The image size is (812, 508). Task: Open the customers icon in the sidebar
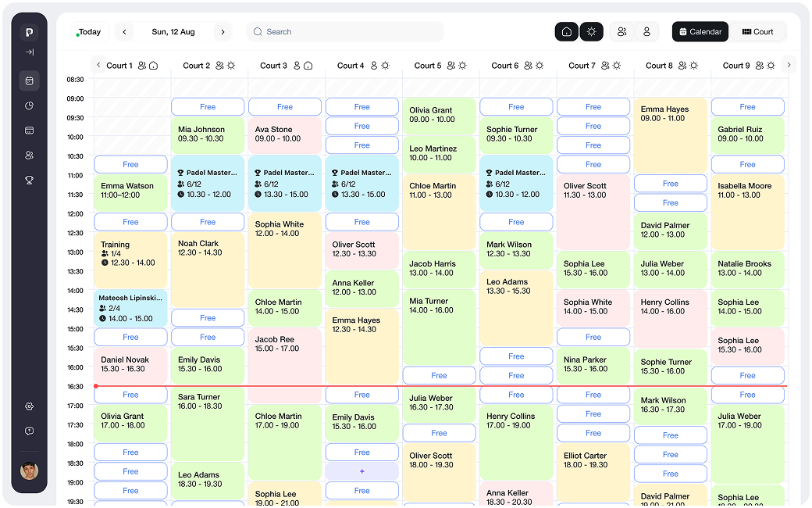29,156
